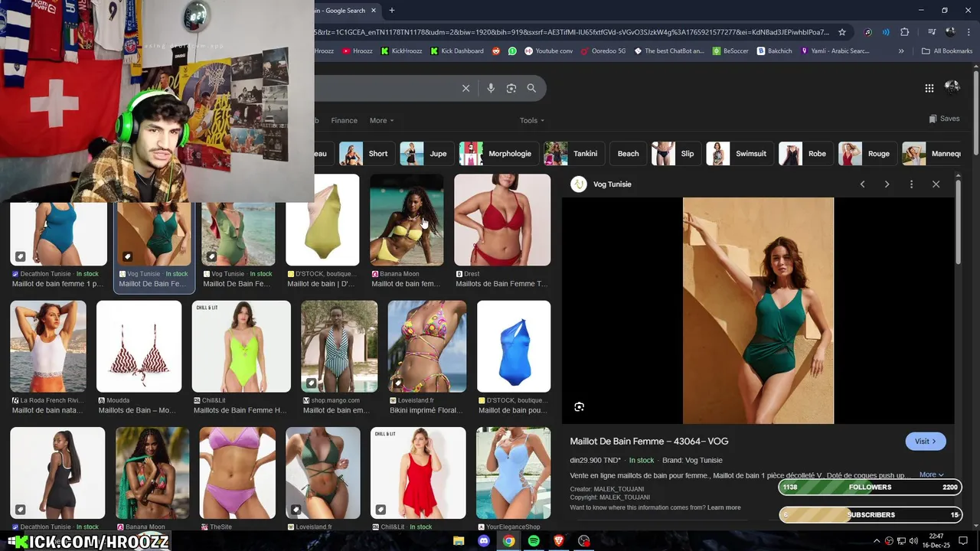Image resolution: width=980 pixels, height=551 pixels.
Task: Open volume control in system tray
Action: coord(913,541)
